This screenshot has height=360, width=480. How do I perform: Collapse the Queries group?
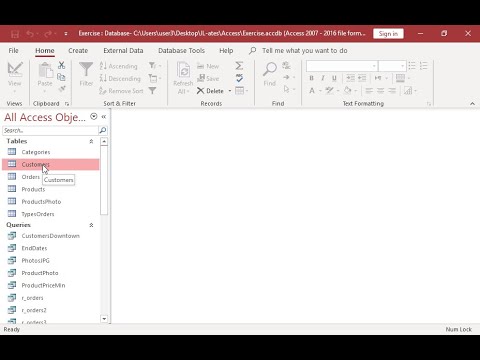pyautogui.click(x=91, y=225)
